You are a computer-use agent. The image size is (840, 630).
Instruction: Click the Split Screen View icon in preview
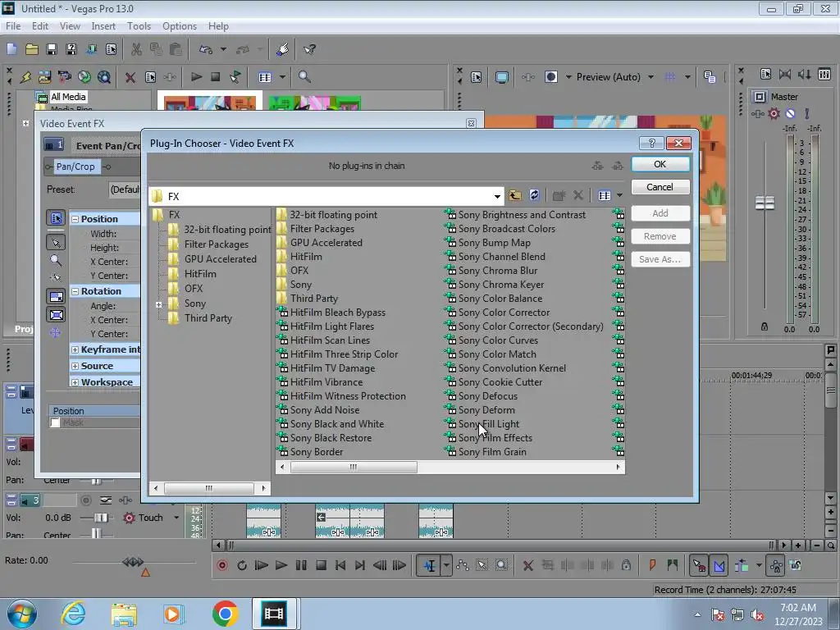point(550,76)
